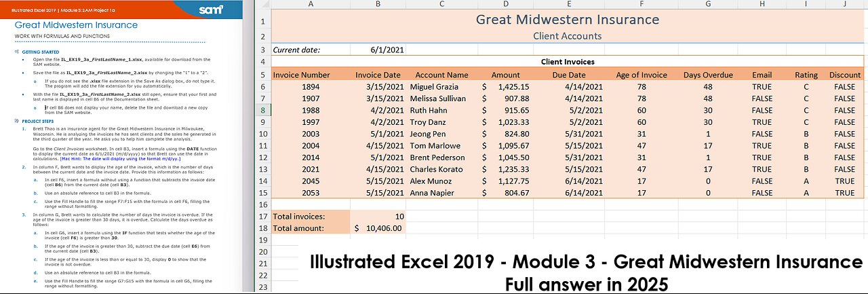
Task: Select row 8 header
Action: click(262, 111)
